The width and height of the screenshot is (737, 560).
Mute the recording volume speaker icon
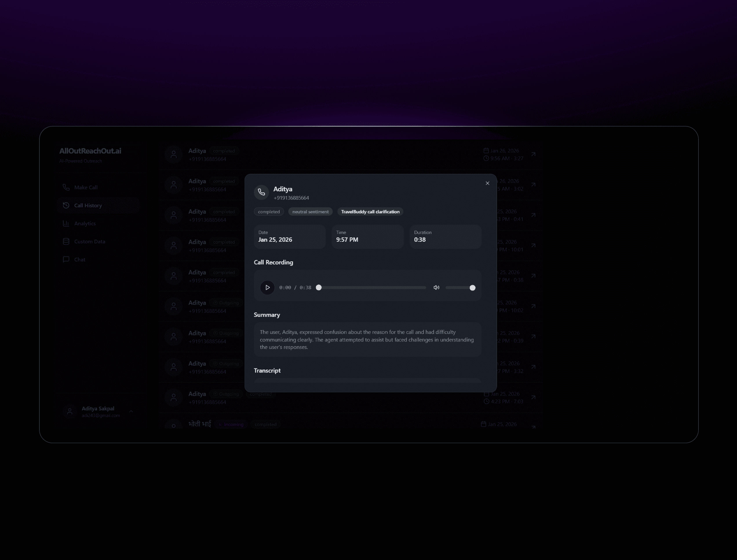click(436, 287)
